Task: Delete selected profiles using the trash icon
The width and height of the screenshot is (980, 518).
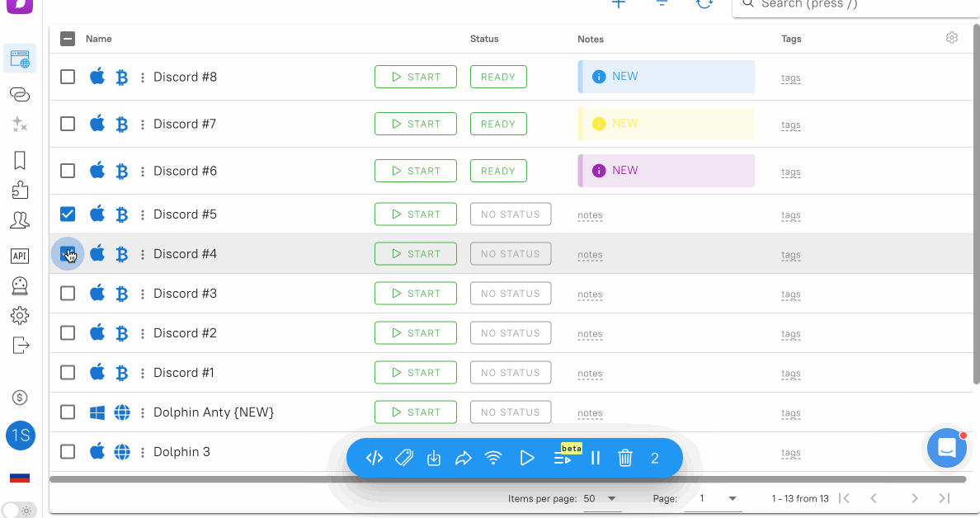Action: (x=625, y=458)
